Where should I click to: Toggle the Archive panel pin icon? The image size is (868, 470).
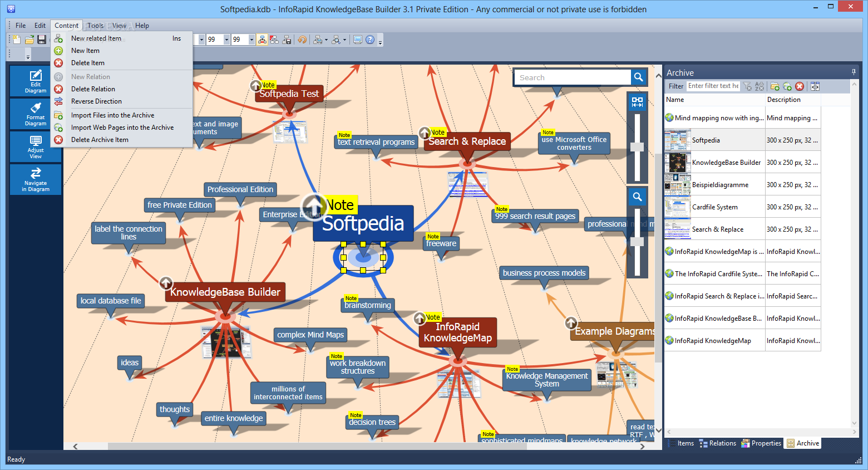point(854,72)
